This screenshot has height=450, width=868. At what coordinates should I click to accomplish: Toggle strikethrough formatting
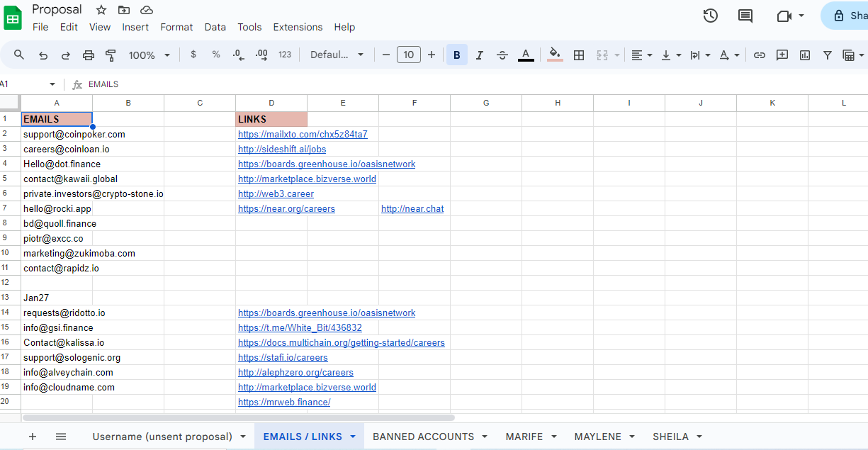tap(502, 55)
